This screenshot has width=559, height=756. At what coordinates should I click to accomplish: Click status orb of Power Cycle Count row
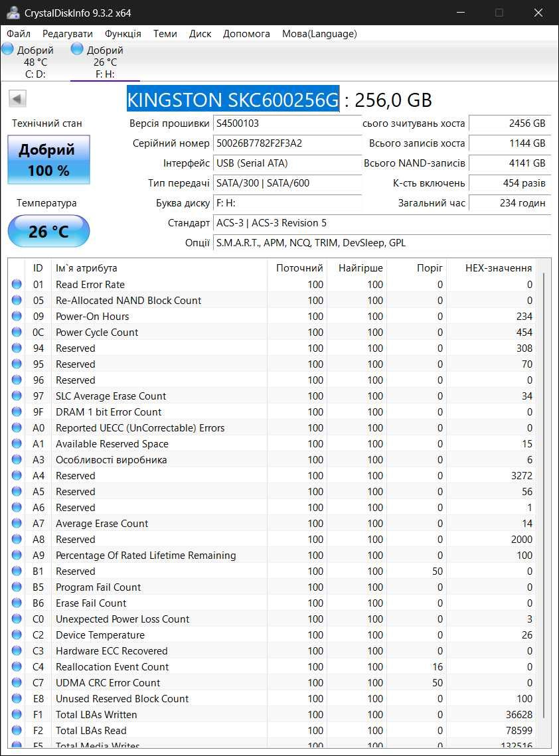pyautogui.click(x=17, y=332)
